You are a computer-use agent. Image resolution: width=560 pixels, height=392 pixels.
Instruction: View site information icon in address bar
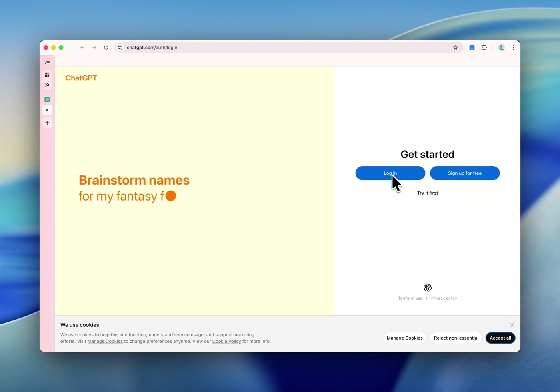point(120,48)
